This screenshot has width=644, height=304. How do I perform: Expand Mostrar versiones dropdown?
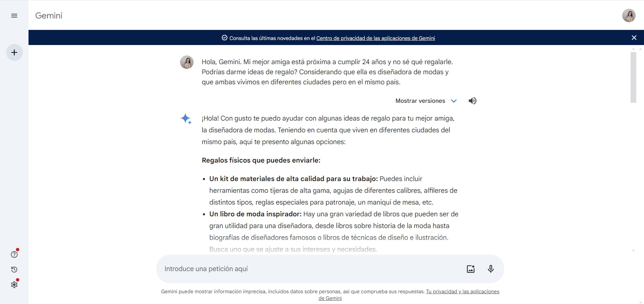click(426, 101)
